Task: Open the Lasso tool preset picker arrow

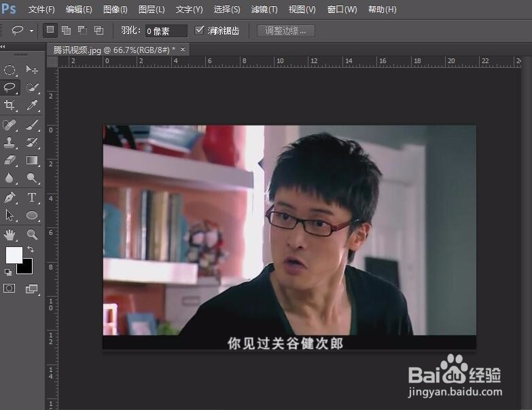Action: 31,31
